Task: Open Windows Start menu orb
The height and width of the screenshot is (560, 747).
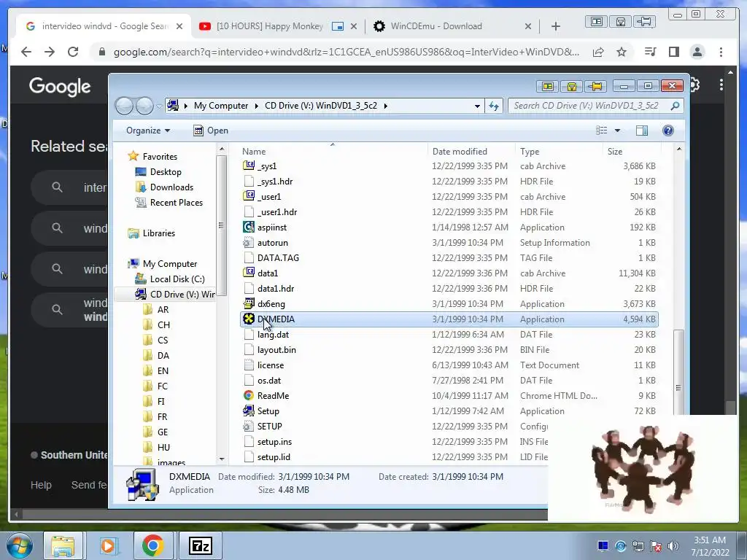Action: pos(20,545)
